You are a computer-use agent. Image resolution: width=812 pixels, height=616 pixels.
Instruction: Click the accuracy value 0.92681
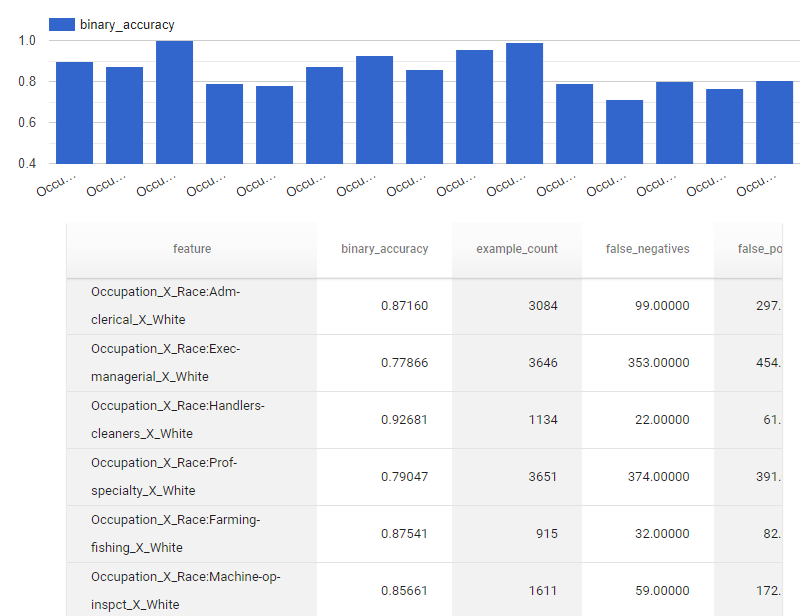(404, 420)
